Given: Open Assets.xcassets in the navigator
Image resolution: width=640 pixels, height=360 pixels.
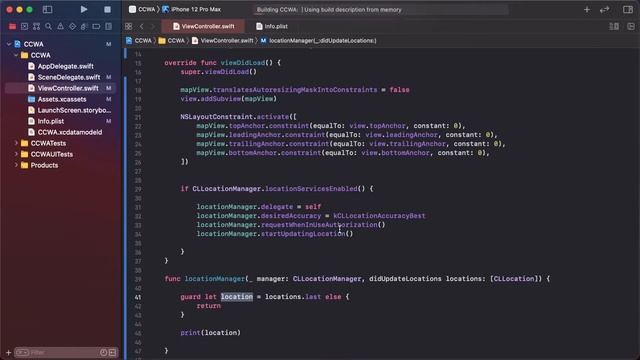Looking at the screenshot, I should tap(61, 99).
